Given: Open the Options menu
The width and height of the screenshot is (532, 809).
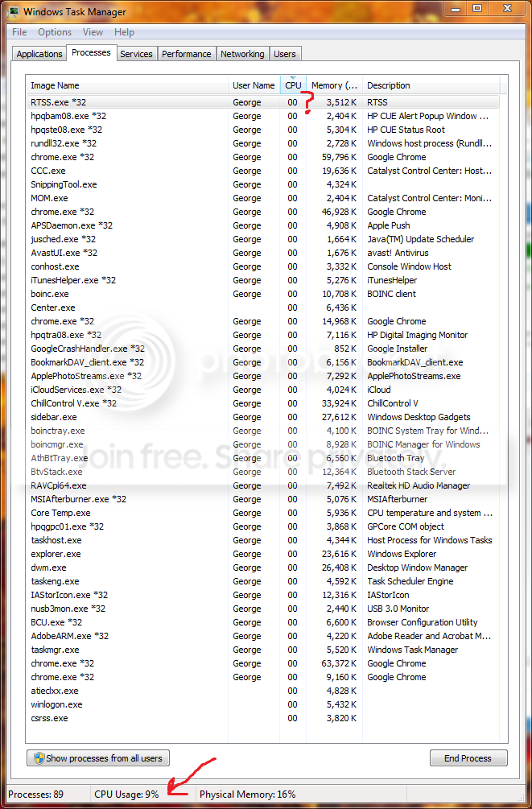Looking at the screenshot, I should point(55,32).
